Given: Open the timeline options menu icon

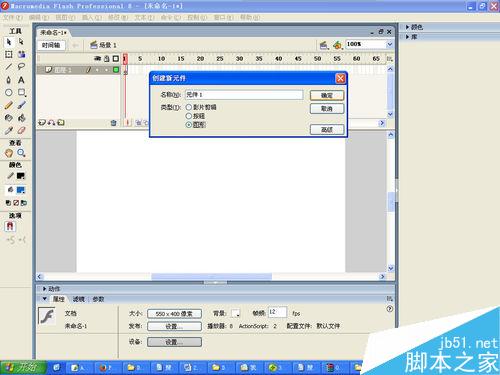Looking at the screenshot, I should 389,59.
